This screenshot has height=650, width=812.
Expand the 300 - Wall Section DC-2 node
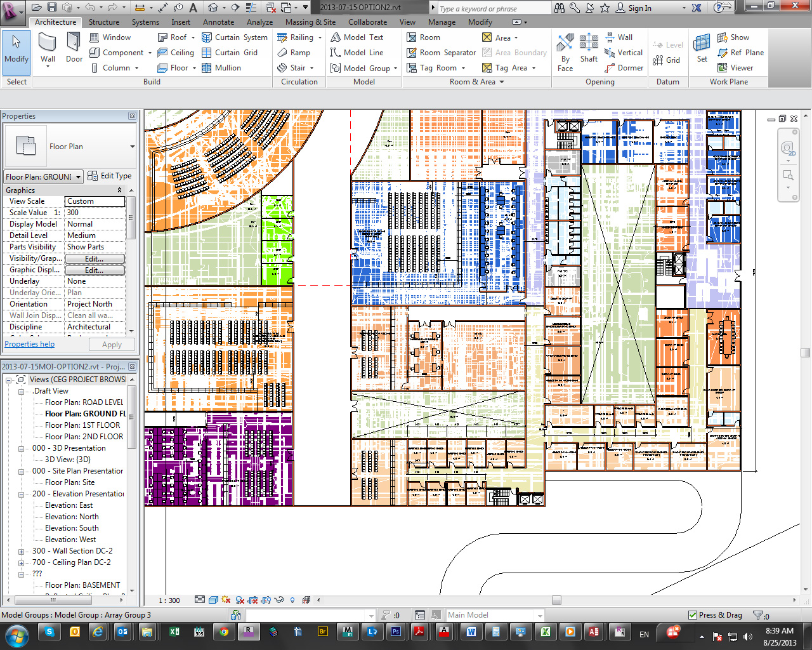coord(22,551)
